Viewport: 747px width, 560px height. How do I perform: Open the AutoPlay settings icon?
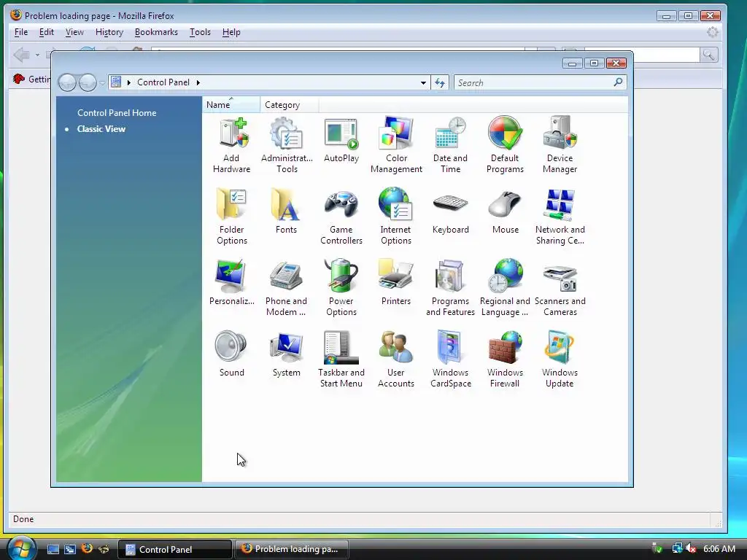point(341,140)
